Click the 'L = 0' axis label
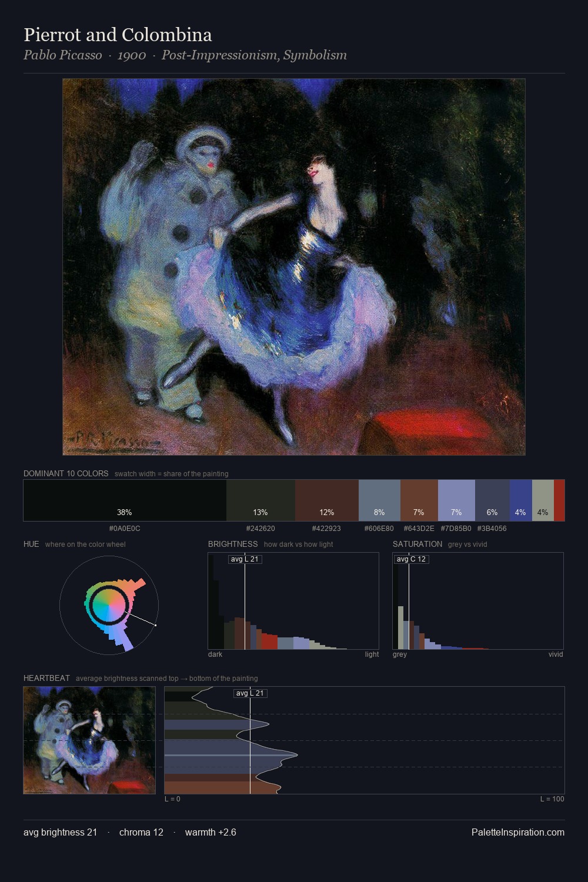This screenshot has height=882, width=588. 172,799
